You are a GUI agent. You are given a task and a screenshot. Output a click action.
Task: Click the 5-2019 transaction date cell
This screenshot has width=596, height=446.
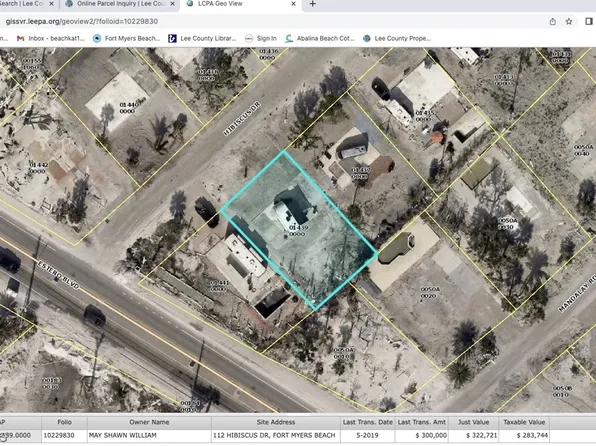[368, 435]
